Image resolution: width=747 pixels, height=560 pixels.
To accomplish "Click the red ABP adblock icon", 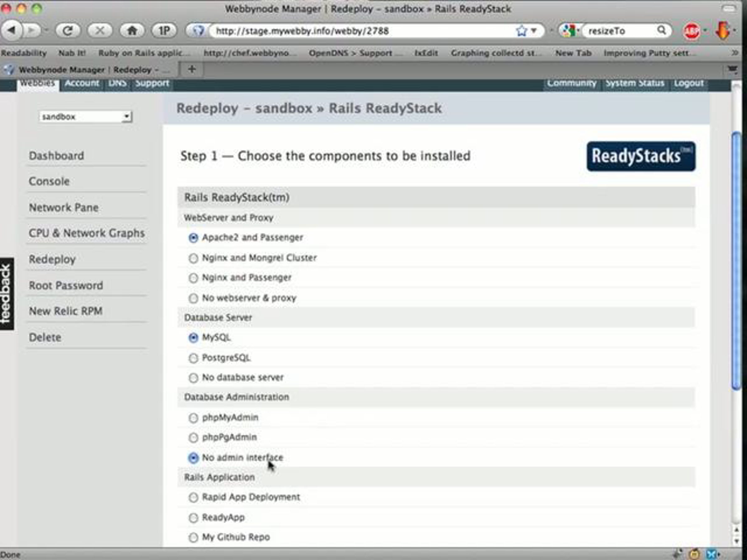I will tap(691, 31).
